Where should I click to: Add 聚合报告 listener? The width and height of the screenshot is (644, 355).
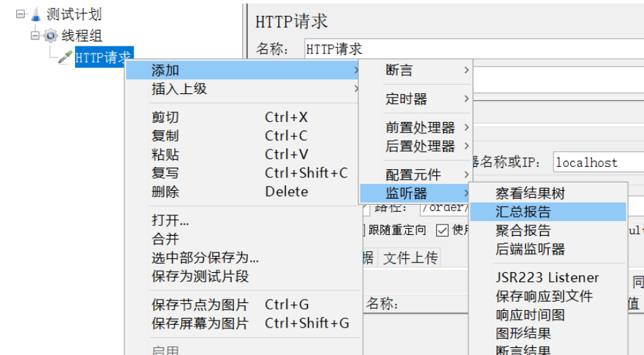[548, 231]
